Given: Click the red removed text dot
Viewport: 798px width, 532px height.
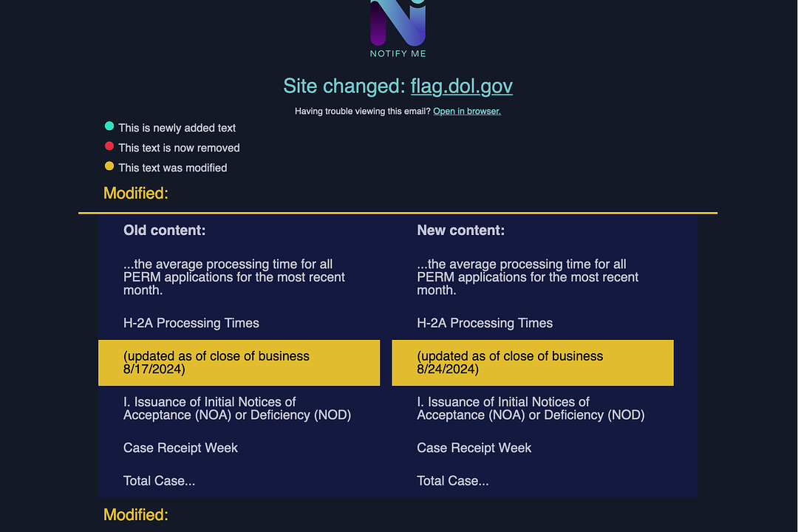Looking at the screenshot, I should coord(110,147).
